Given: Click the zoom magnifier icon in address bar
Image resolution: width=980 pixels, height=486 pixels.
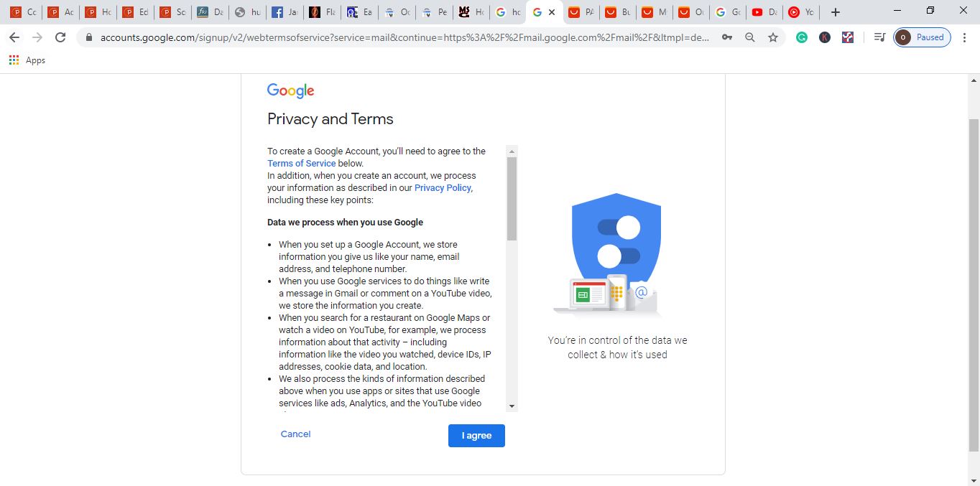Looking at the screenshot, I should click(x=750, y=37).
